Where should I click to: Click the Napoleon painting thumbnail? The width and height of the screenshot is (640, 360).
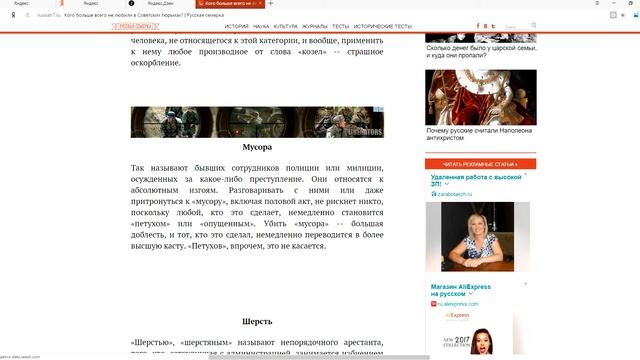481,97
